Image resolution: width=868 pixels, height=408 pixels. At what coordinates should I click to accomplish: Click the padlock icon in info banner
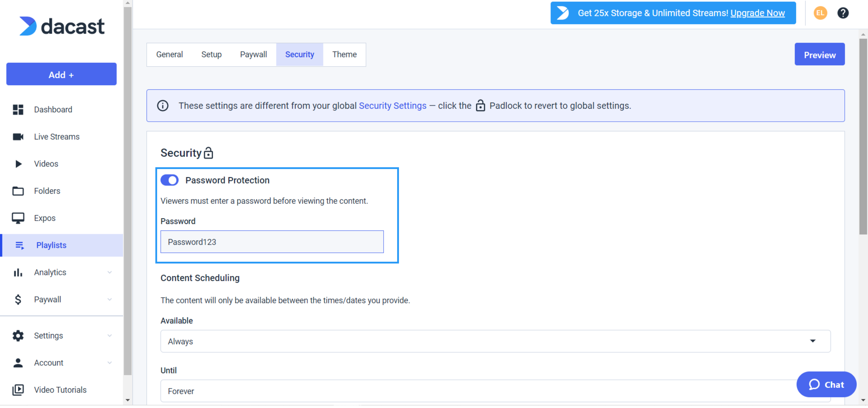(480, 105)
